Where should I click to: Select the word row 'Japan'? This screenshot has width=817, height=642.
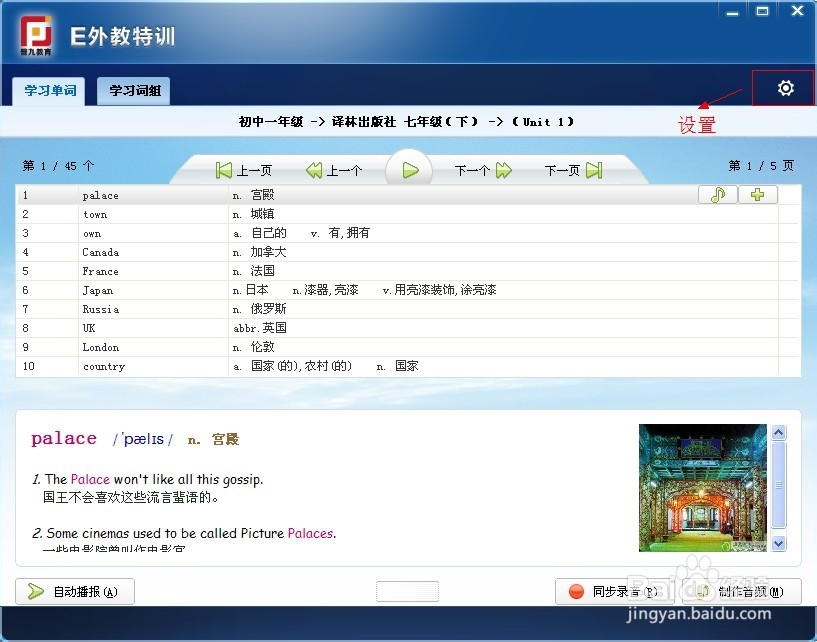pos(406,290)
